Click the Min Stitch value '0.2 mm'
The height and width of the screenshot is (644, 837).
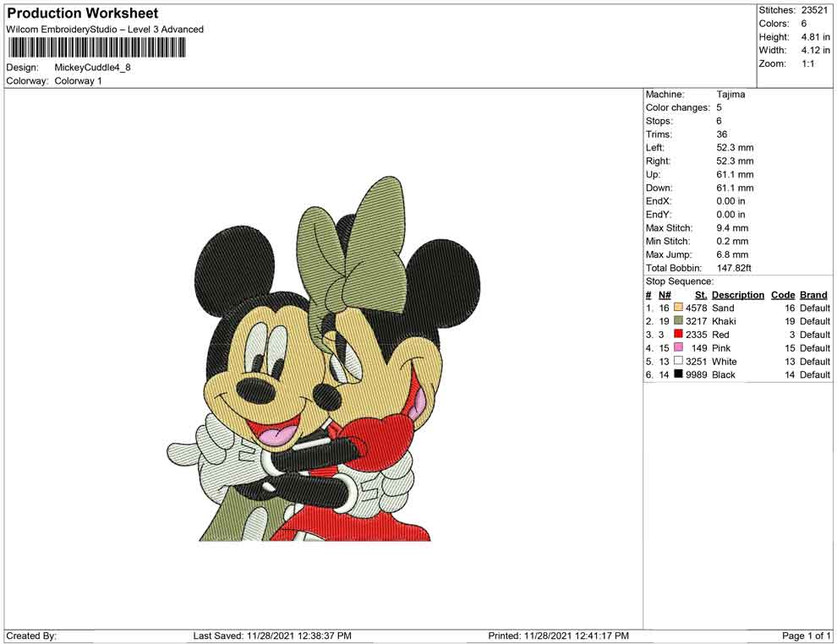[732, 241]
